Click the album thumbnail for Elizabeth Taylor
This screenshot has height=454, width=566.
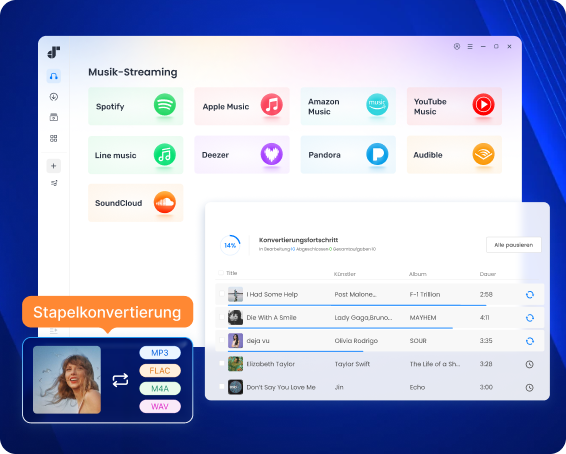(x=235, y=364)
